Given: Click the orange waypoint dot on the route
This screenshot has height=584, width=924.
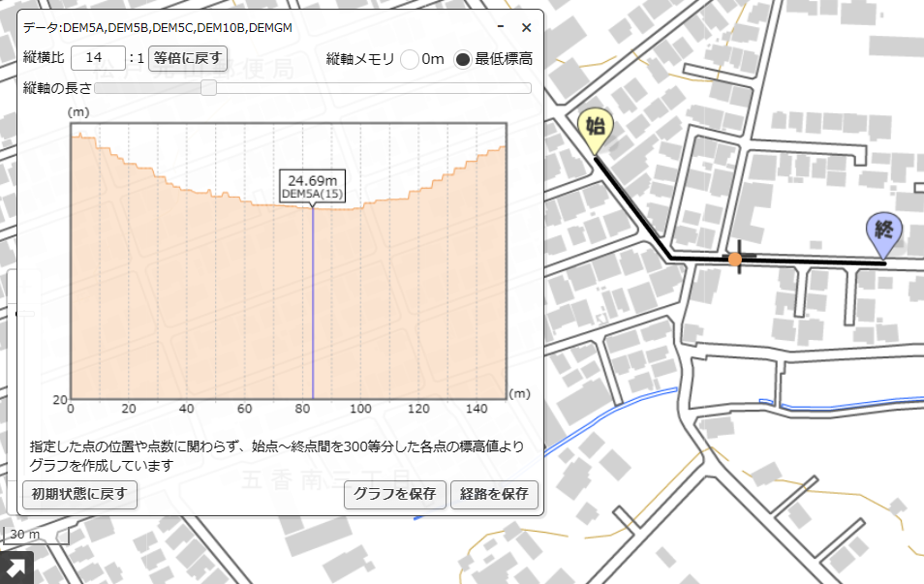Looking at the screenshot, I should click(x=734, y=259).
